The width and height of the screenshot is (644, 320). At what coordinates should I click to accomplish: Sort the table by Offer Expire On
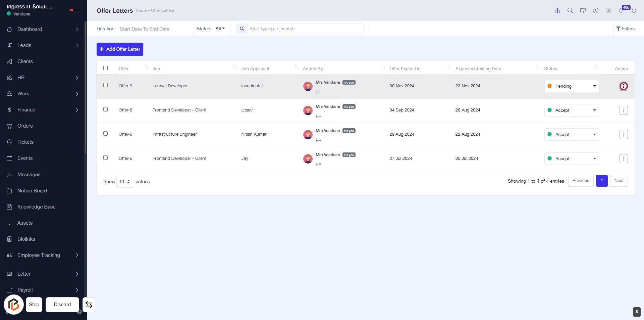[x=405, y=69]
